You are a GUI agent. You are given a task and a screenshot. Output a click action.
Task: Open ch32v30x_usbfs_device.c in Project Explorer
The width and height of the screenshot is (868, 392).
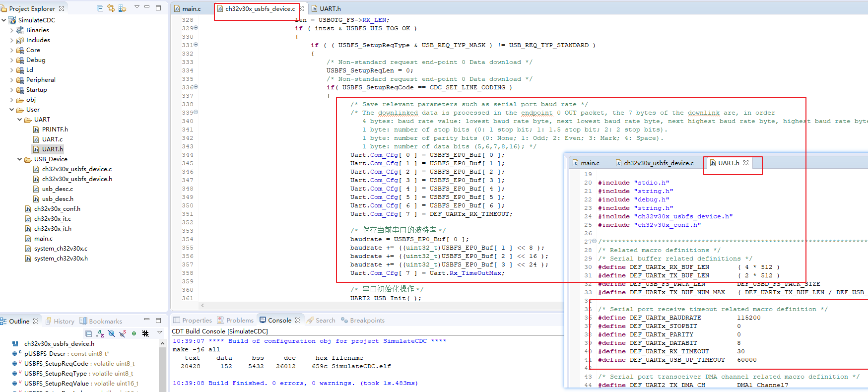point(72,169)
